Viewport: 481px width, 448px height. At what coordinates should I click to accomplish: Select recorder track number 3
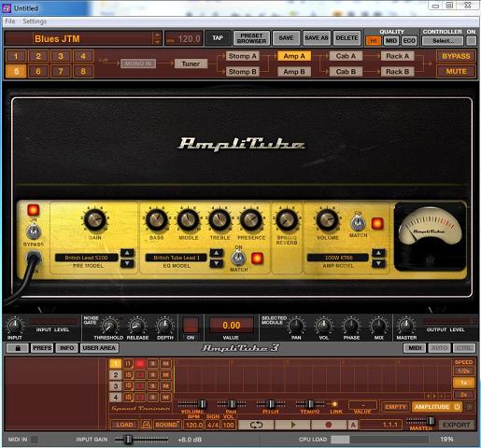coord(116,386)
